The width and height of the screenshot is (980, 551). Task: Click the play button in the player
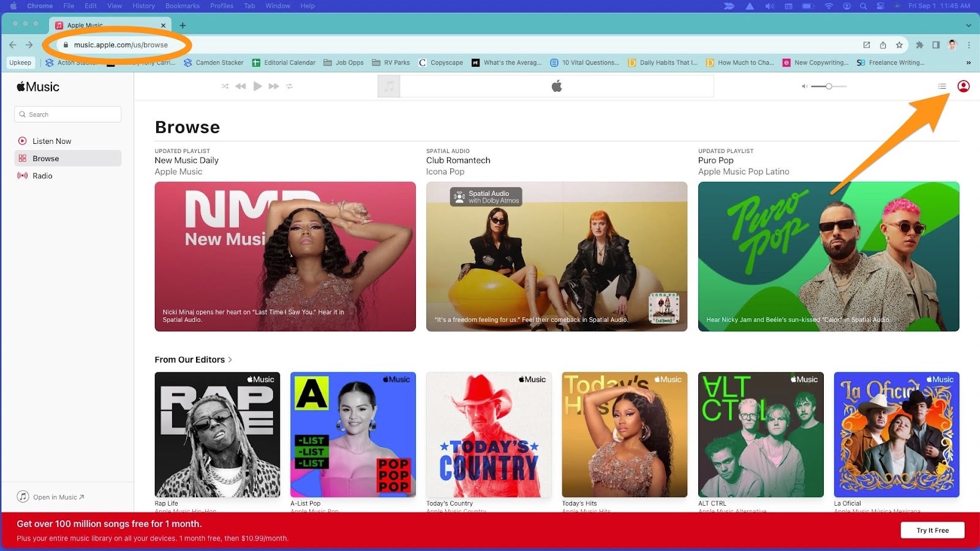pos(257,86)
